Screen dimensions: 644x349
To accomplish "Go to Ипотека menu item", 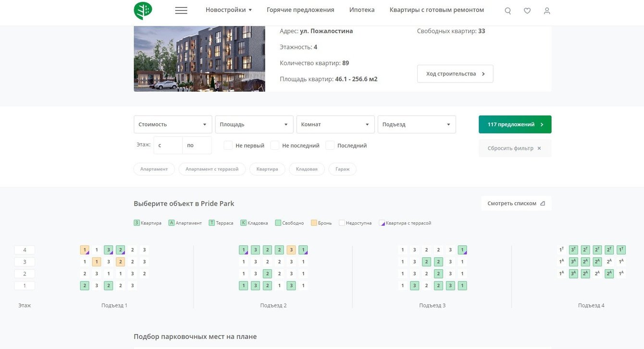I will click(x=362, y=10).
